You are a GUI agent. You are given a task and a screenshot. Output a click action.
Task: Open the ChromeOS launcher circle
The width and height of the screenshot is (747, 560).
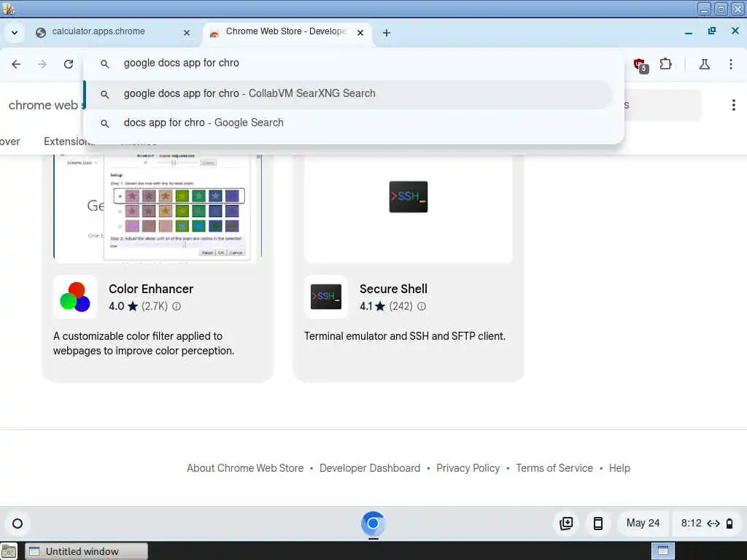pyautogui.click(x=18, y=524)
